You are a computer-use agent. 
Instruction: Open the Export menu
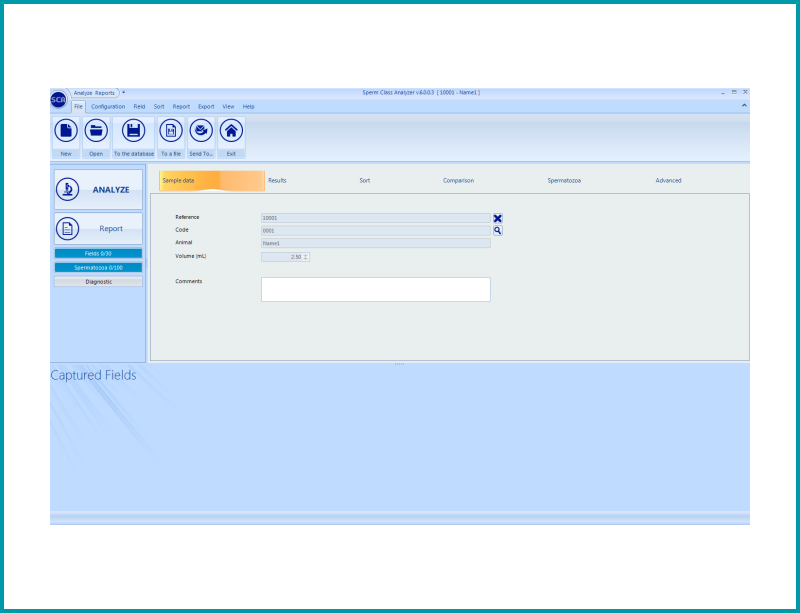(206, 107)
